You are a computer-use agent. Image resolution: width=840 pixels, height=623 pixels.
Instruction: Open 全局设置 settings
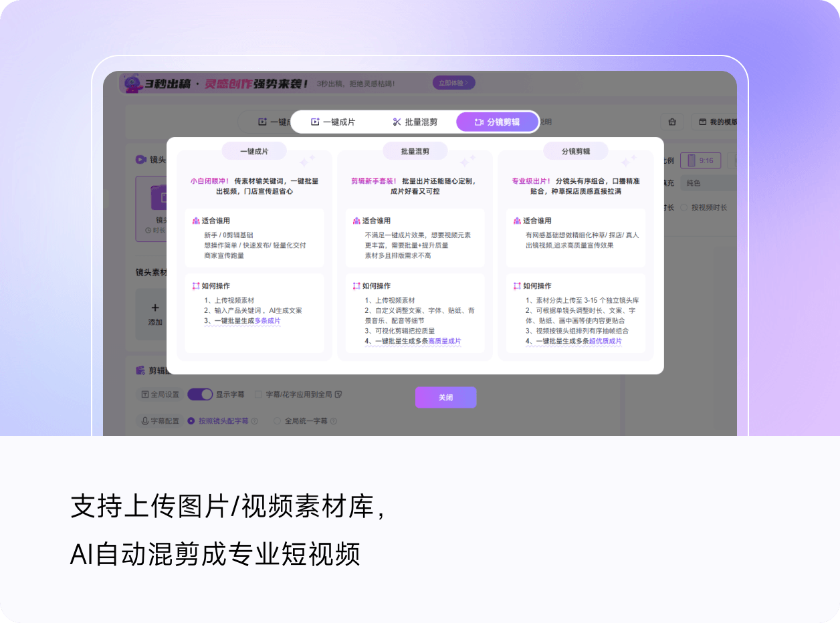(x=159, y=394)
